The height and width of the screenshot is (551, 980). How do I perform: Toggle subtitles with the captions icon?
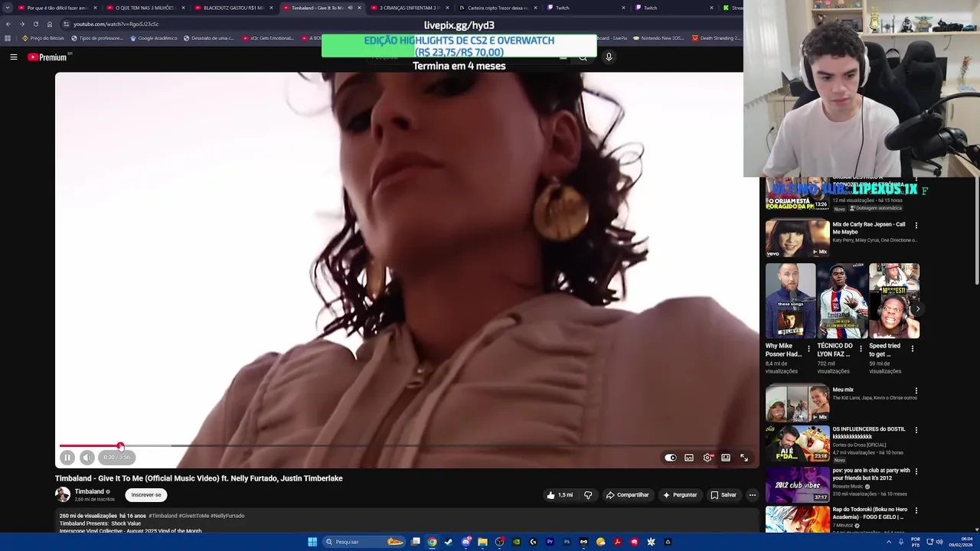point(689,458)
